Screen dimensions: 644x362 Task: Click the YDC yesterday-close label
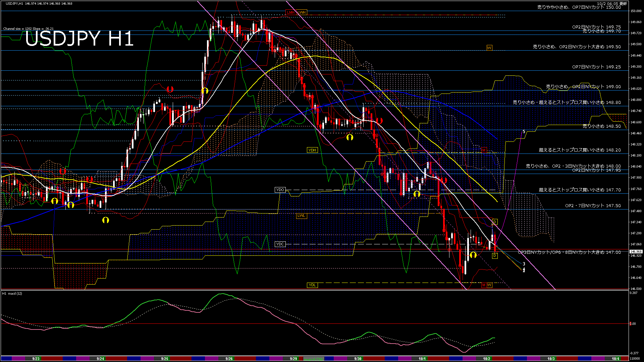coord(280,244)
